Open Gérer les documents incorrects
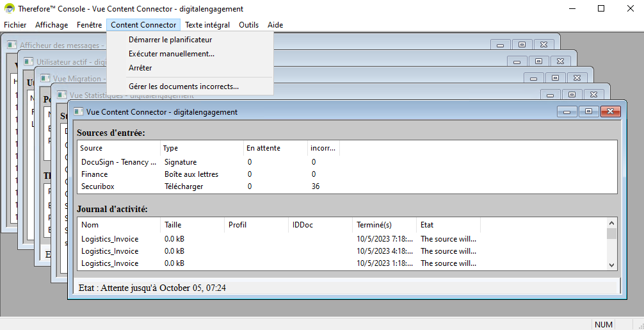Image resolution: width=644 pixels, height=330 pixels. (x=183, y=86)
